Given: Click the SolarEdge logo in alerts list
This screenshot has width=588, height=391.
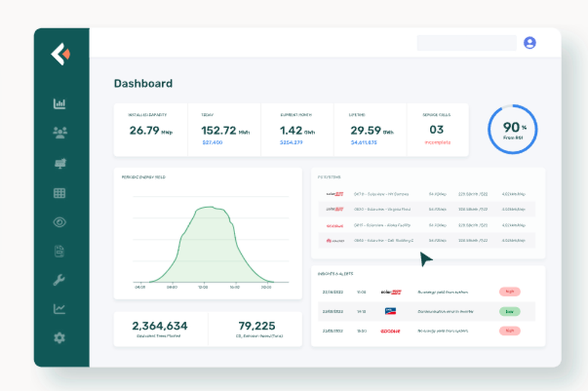Looking at the screenshot, I should coord(391,292).
